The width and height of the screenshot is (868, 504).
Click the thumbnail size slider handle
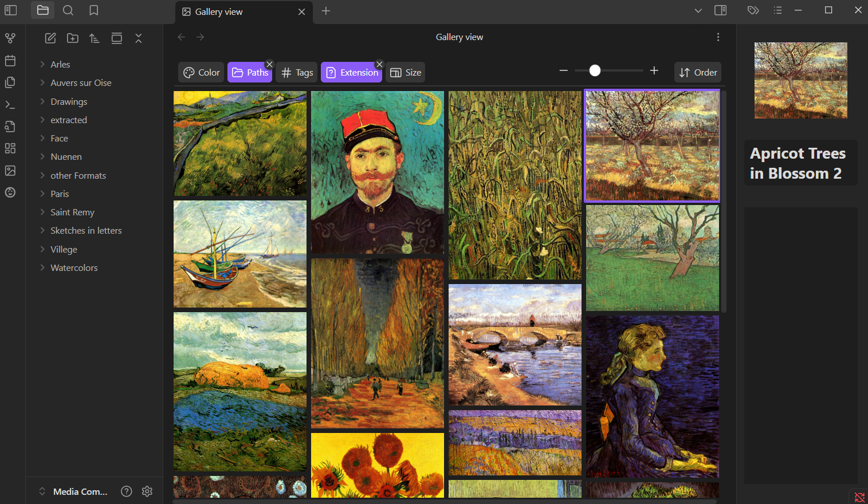coord(595,70)
